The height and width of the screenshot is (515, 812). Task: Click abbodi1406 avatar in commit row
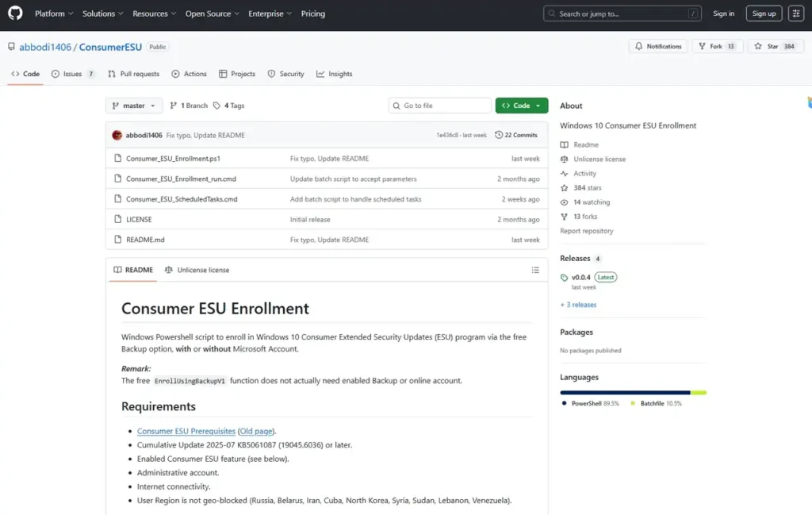point(117,135)
